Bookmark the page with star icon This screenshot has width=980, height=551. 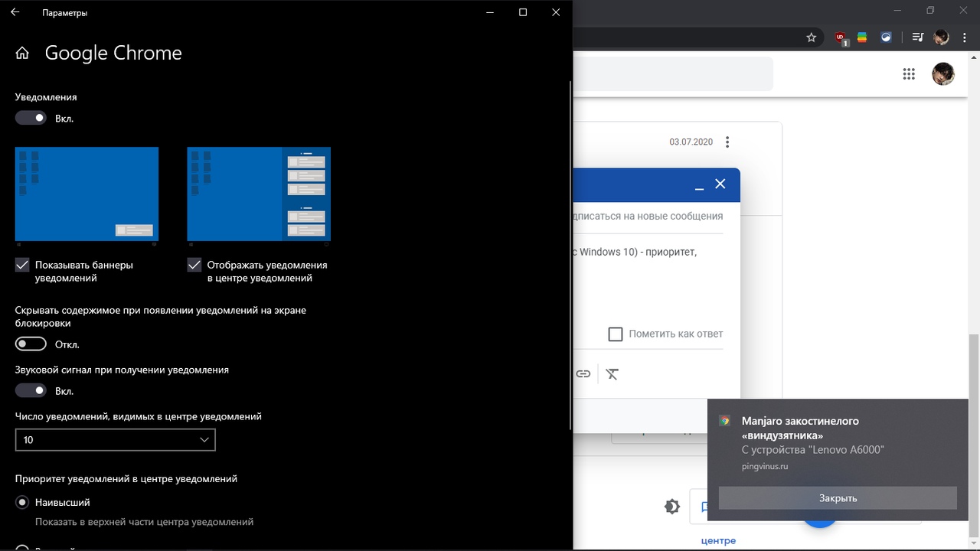tap(812, 37)
